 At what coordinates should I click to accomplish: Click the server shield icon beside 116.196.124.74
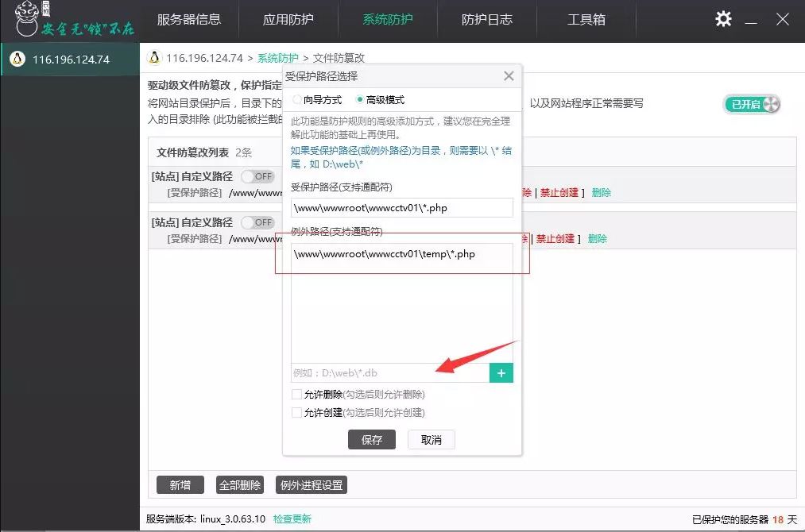pyautogui.click(x=16, y=57)
